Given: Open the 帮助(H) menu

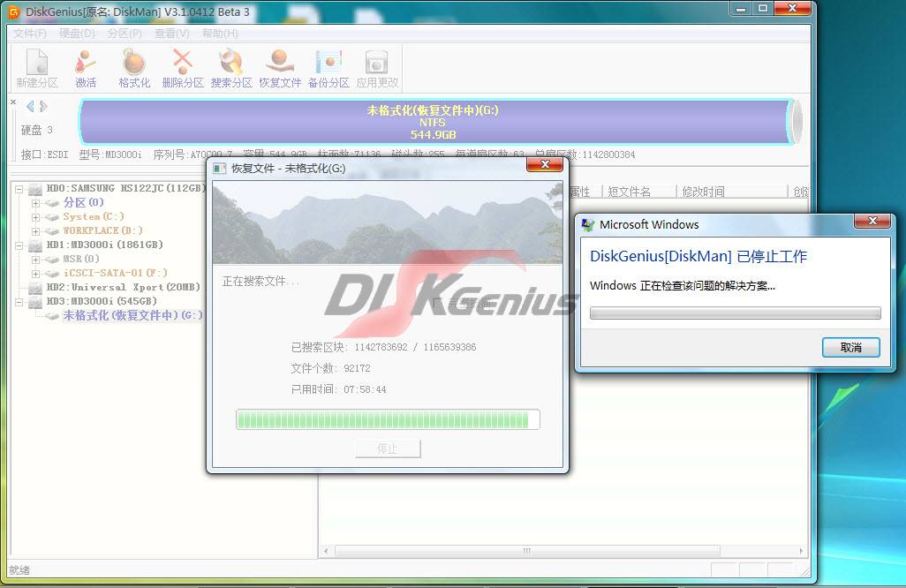Looking at the screenshot, I should pos(220,34).
